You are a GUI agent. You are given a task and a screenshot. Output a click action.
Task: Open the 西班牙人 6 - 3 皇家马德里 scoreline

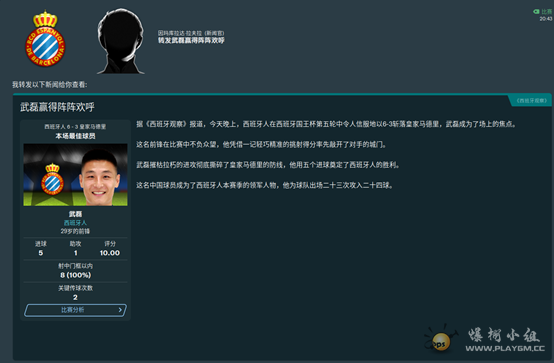75,127
